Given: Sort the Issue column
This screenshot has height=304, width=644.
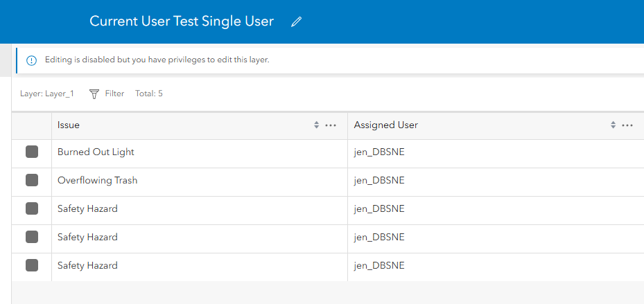Looking at the screenshot, I should pyautogui.click(x=317, y=125).
